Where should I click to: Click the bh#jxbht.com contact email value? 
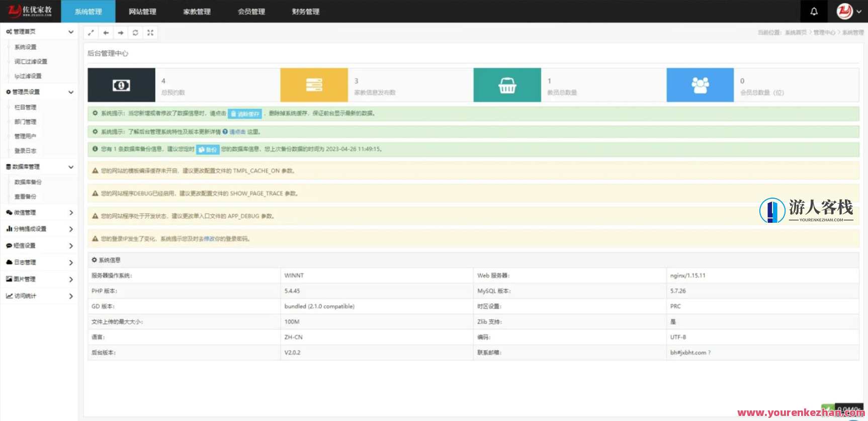(690, 353)
